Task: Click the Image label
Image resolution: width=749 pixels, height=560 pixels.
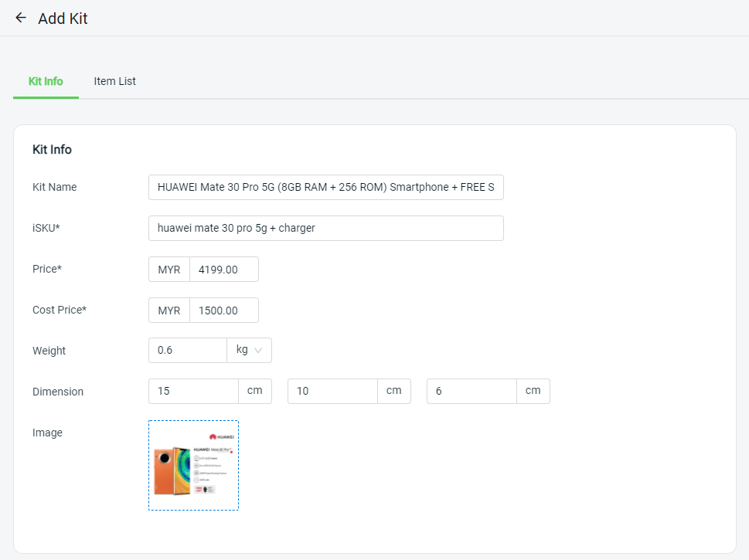Action: (x=47, y=433)
